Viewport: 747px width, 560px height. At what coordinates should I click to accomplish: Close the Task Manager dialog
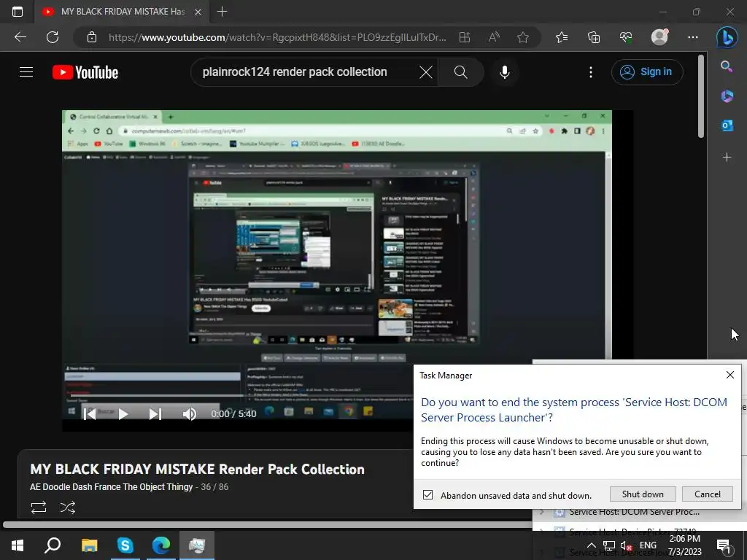click(x=729, y=376)
